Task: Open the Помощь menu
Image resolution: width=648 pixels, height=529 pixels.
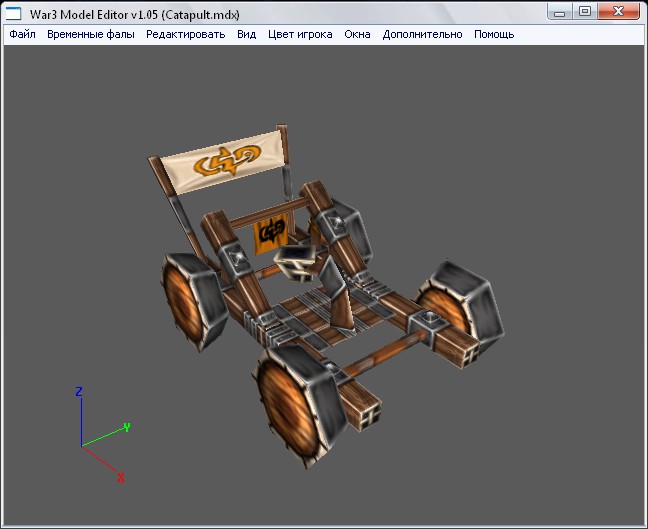Action: point(494,34)
